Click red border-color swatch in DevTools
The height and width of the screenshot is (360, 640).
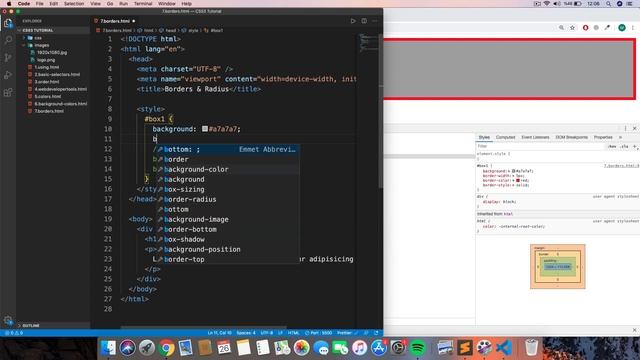point(518,180)
